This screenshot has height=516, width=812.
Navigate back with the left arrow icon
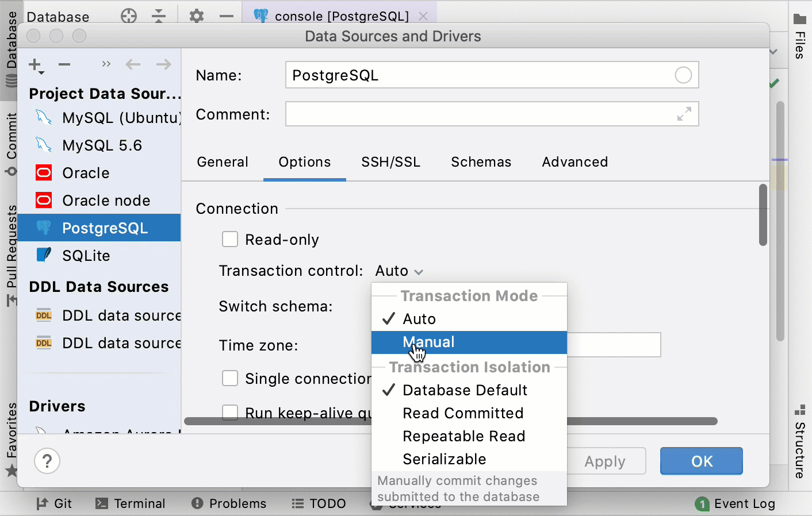point(133,64)
